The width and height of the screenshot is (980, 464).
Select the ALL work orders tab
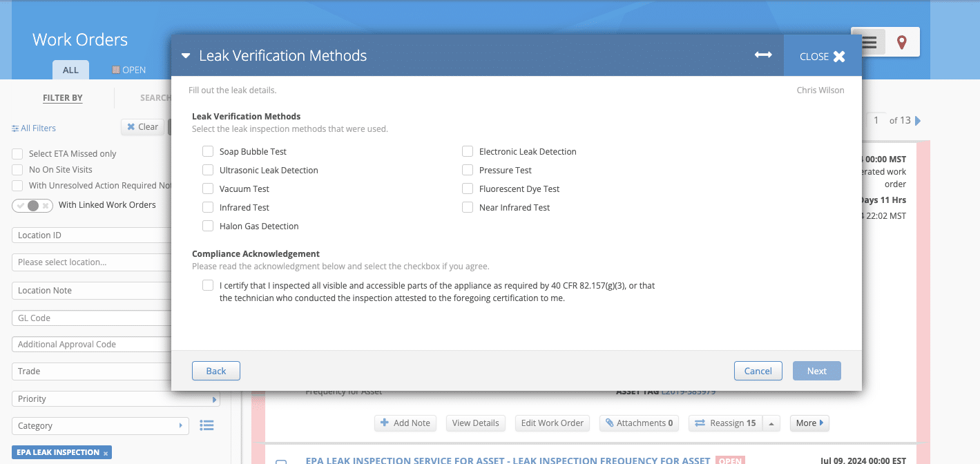[x=70, y=70]
